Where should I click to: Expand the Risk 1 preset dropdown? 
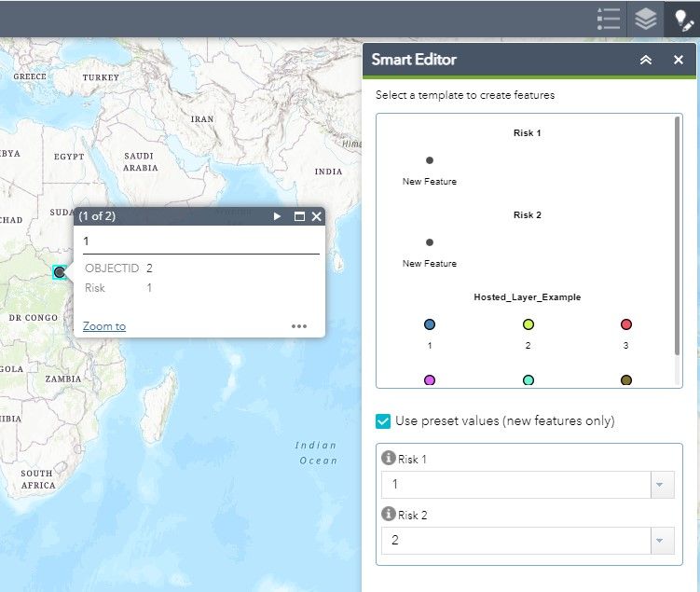point(662,485)
